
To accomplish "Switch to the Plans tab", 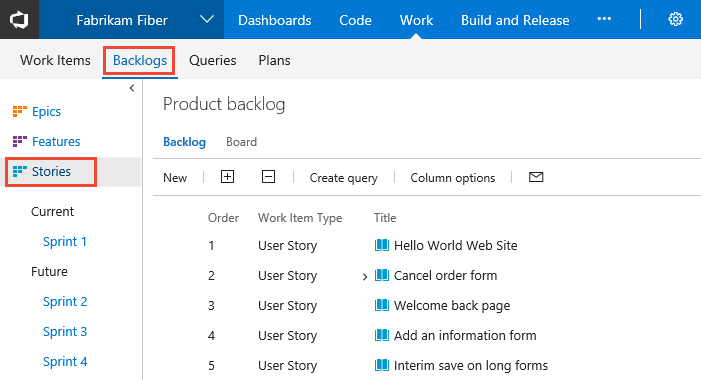I will point(274,60).
